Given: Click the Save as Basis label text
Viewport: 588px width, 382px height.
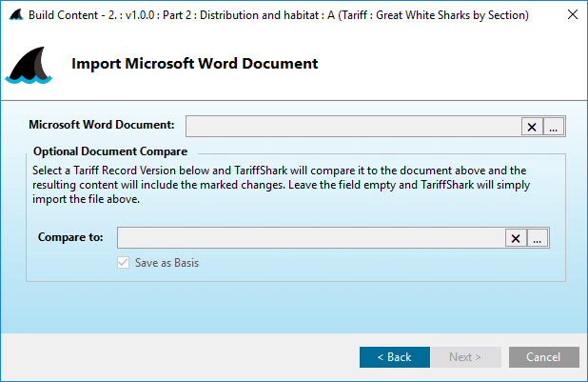Looking at the screenshot, I should click(167, 263).
